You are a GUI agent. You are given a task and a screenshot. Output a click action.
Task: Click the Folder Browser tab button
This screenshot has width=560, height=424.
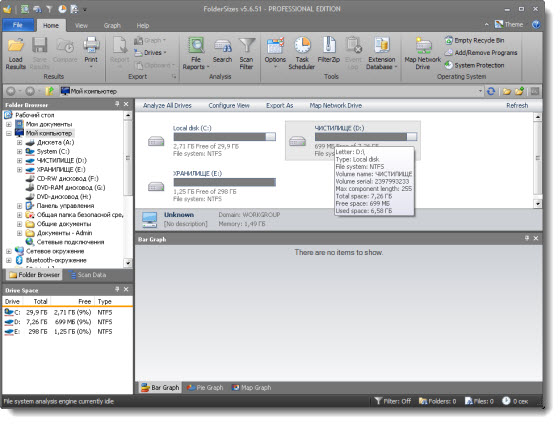coord(34,275)
